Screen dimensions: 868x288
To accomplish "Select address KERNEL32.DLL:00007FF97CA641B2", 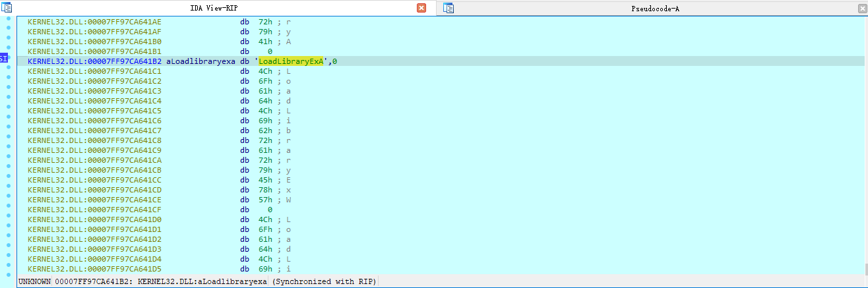I will 95,61.
